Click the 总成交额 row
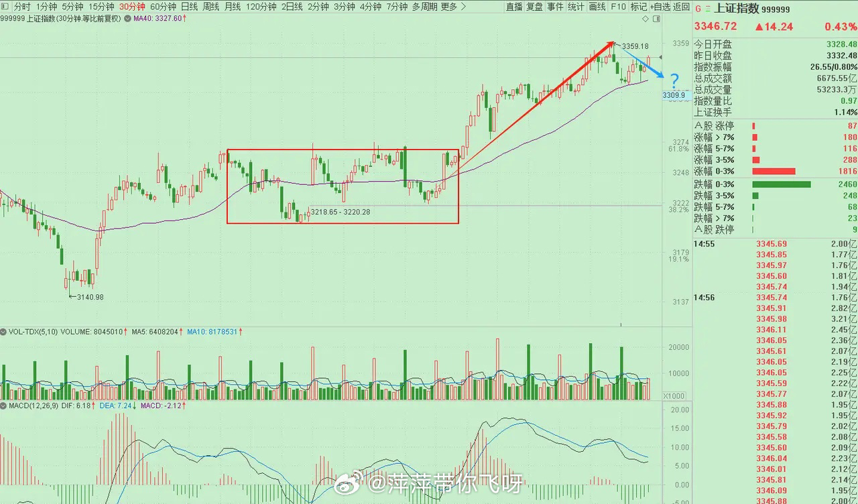Screen dimensions: 858x504 point(776,78)
